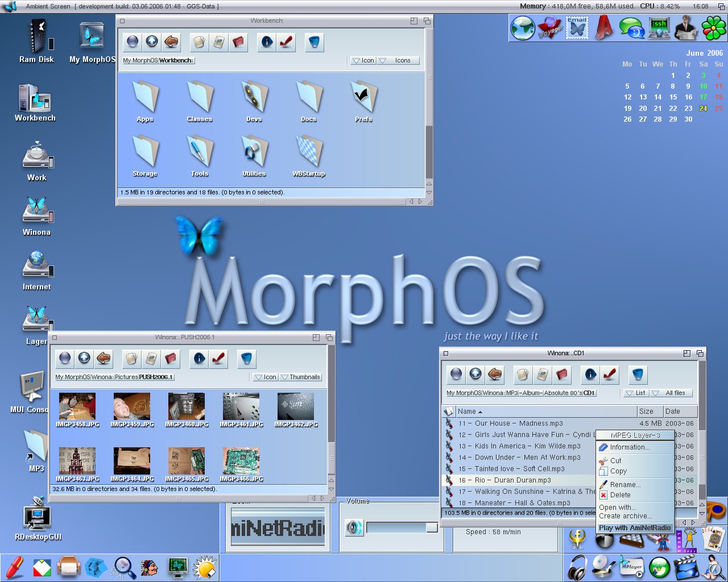The height and width of the screenshot is (582, 728).
Task: Open the Icons view dropdown in Workbench
Action: point(398,60)
